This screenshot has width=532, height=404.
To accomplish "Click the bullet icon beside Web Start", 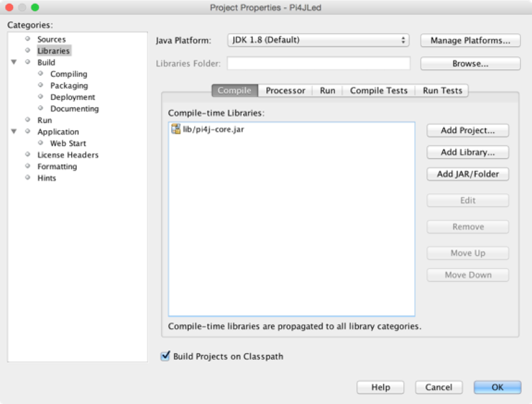I will click(x=41, y=143).
